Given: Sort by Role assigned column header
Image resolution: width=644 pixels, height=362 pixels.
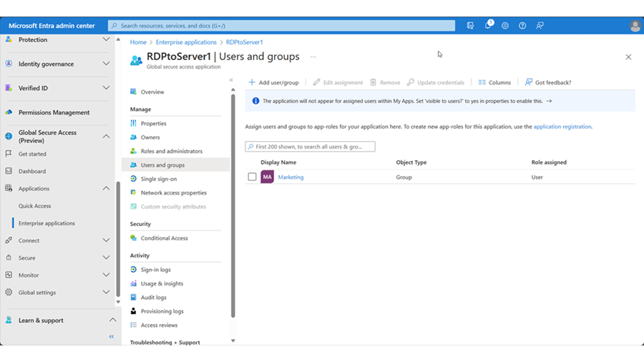Looking at the screenshot, I should coord(549,162).
